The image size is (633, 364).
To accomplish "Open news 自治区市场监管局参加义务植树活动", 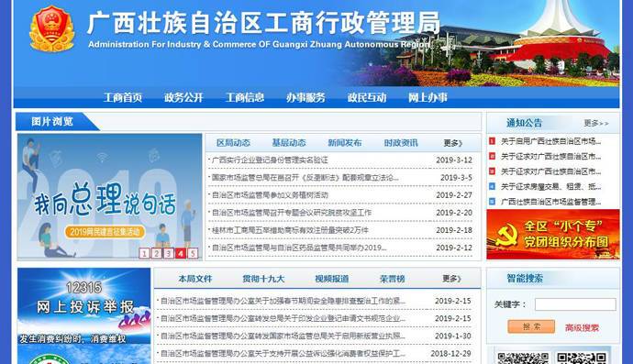I will [x=270, y=195].
